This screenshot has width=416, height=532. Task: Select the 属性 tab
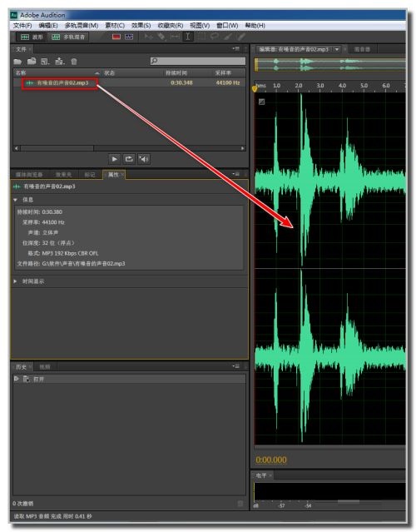(113, 175)
